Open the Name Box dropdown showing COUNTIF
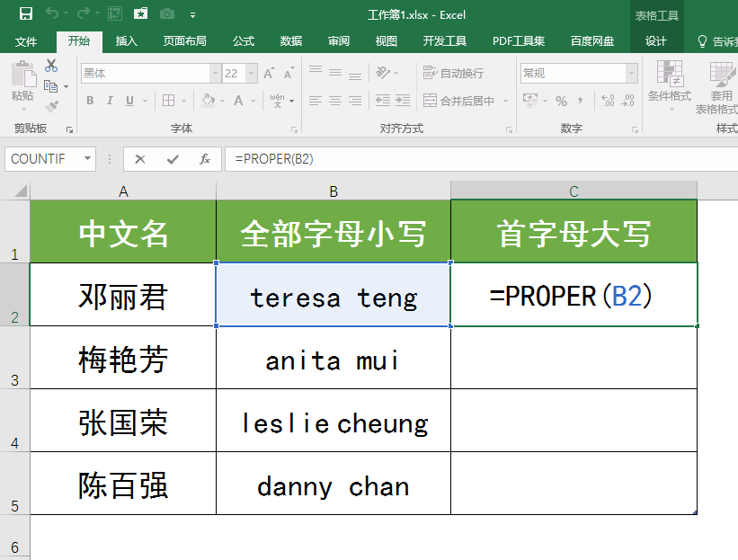Screen dimensions: 738x560 (87, 158)
